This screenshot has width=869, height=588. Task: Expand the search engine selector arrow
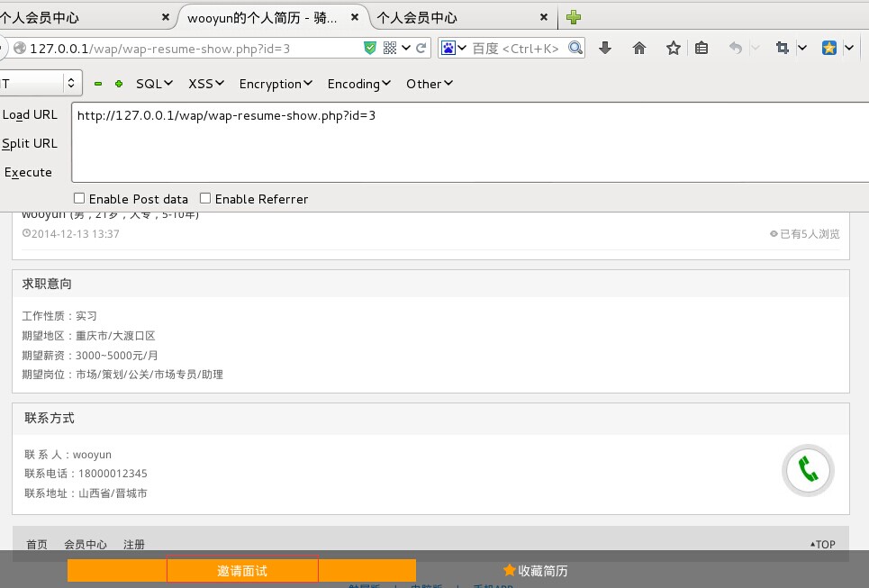click(462, 49)
